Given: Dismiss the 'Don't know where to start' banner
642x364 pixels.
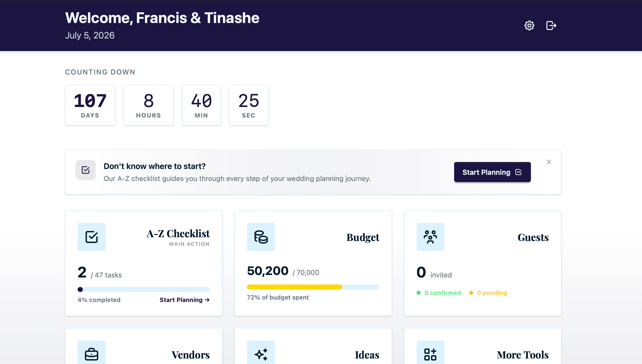Looking at the screenshot, I should click(549, 162).
